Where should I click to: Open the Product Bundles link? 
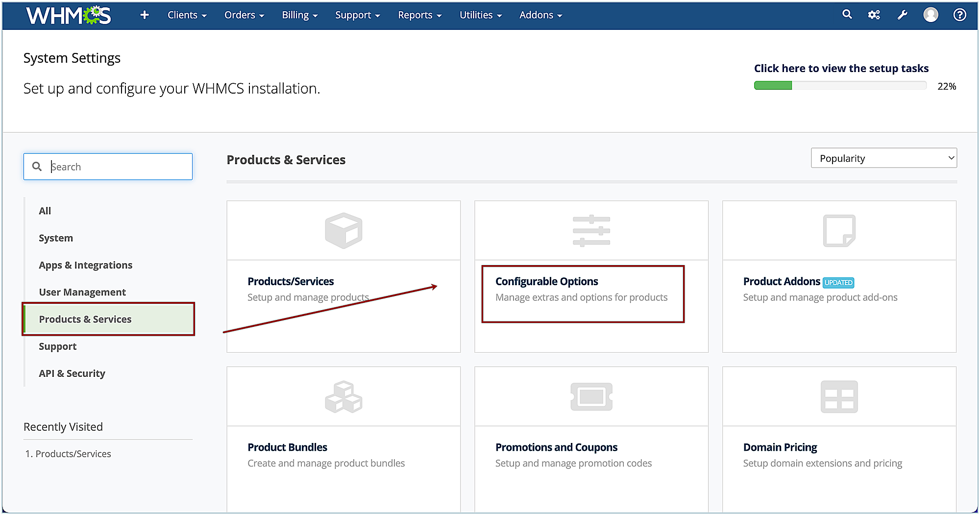(x=287, y=447)
